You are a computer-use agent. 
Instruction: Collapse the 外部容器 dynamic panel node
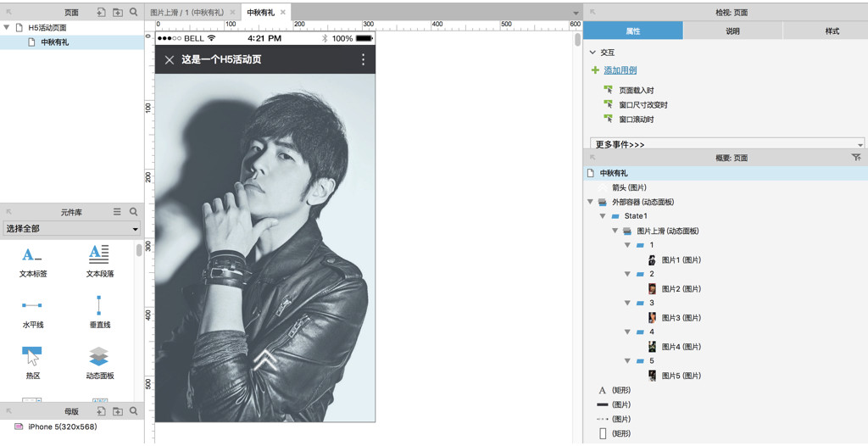point(590,202)
